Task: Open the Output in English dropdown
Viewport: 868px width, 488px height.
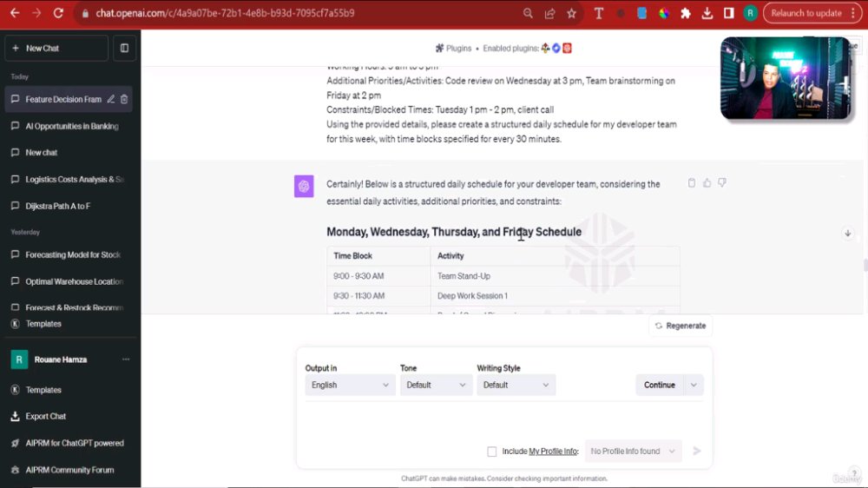Action: click(x=350, y=385)
